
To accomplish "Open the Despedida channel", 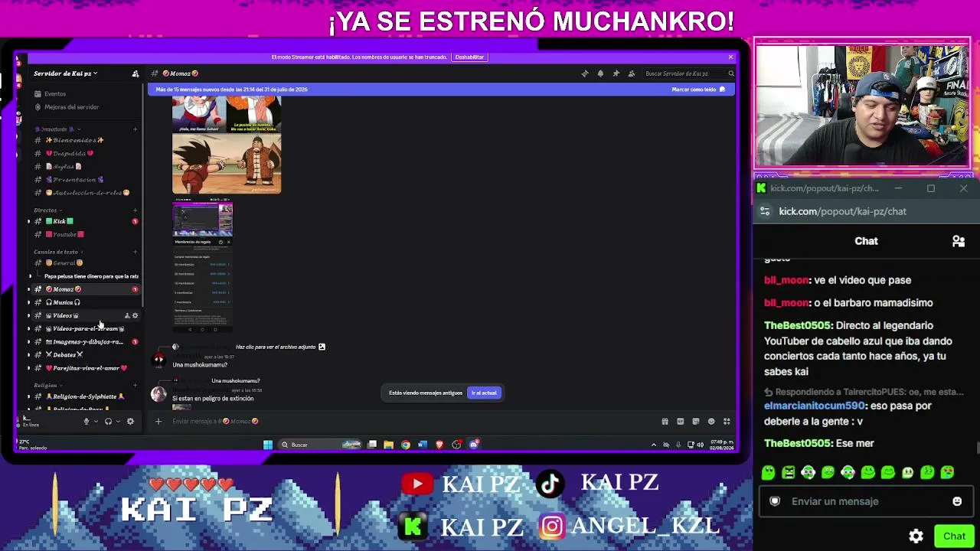I will click(84, 153).
